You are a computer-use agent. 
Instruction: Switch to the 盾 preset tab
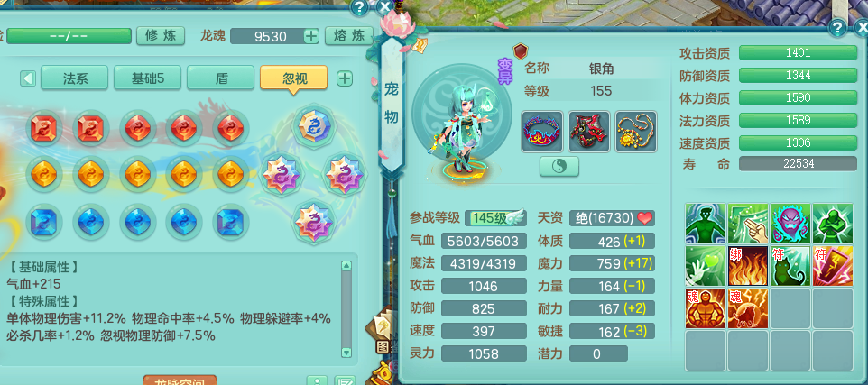pos(221,78)
